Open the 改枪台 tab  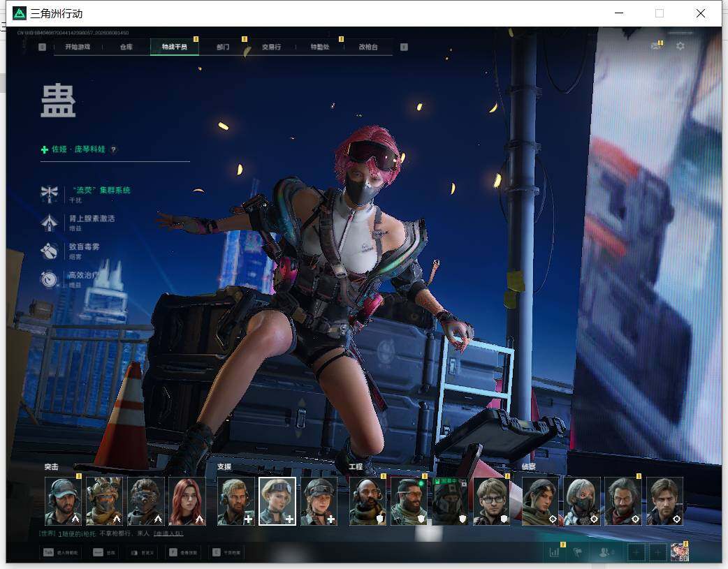tap(368, 47)
